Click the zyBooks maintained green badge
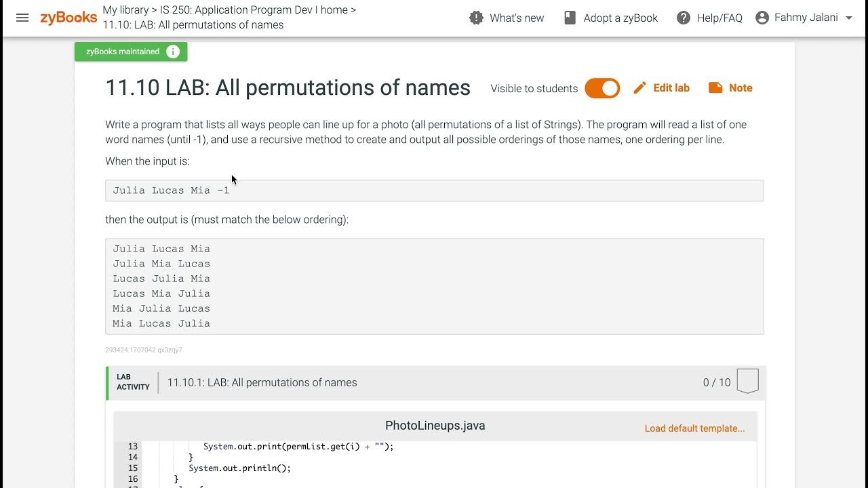This screenshot has height=488, width=868. click(123, 52)
